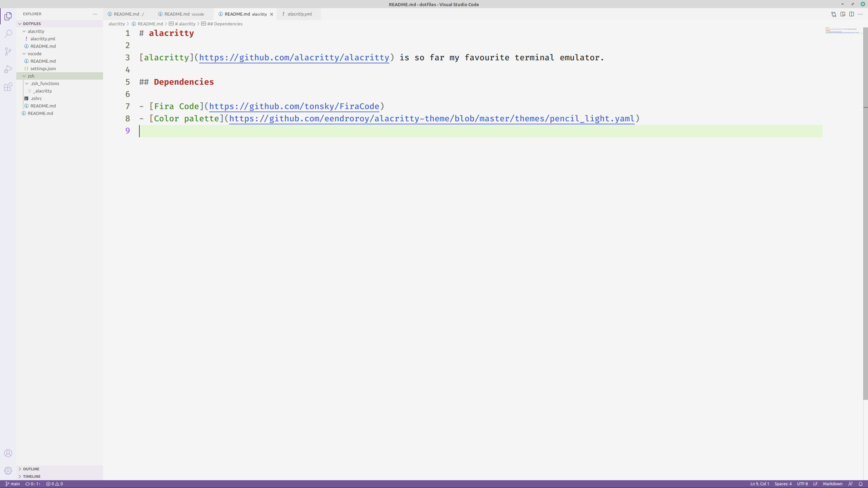Open the Extensions view
This screenshot has width=868, height=488.
(x=8, y=87)
